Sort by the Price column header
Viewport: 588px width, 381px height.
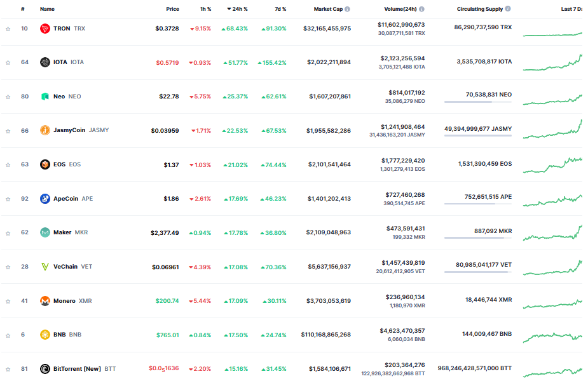click(x=172, y=9)
